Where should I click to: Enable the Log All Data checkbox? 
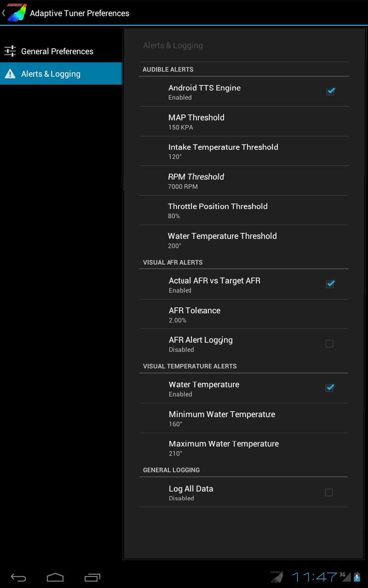click(x=329, y=492)
